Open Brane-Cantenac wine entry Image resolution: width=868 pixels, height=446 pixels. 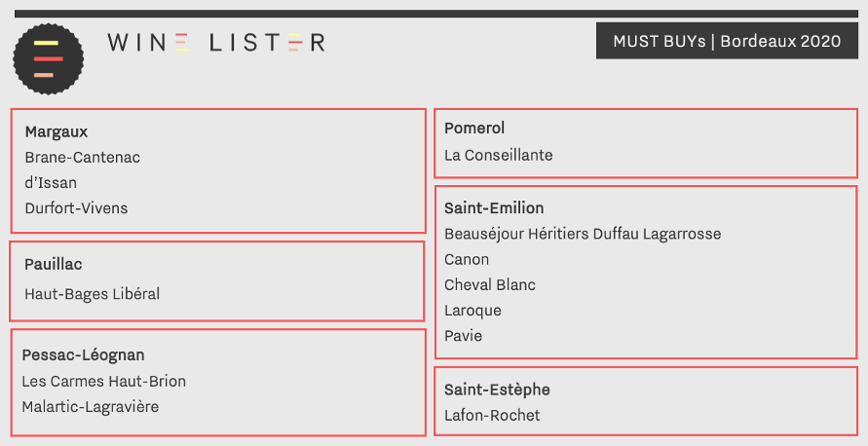[x=83, y=157]
